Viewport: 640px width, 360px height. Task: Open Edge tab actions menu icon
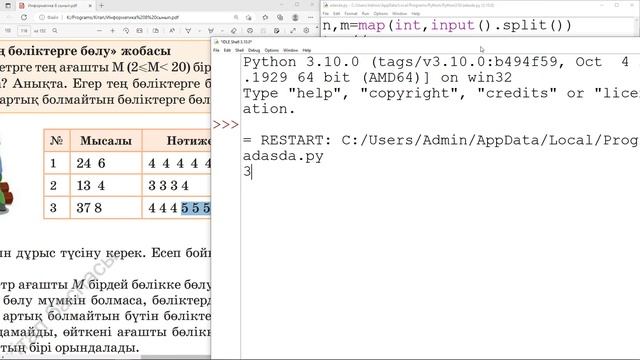pos(8,6)
